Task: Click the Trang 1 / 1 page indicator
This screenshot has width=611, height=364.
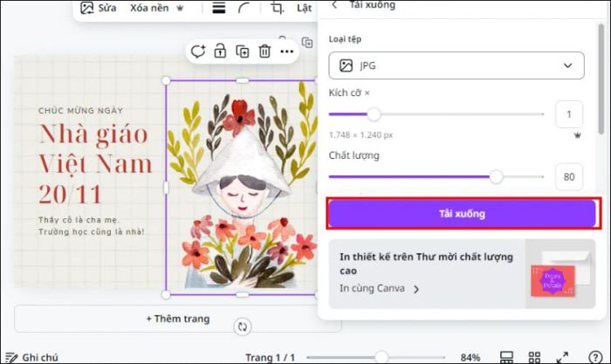Action: [x=270, y=357]
